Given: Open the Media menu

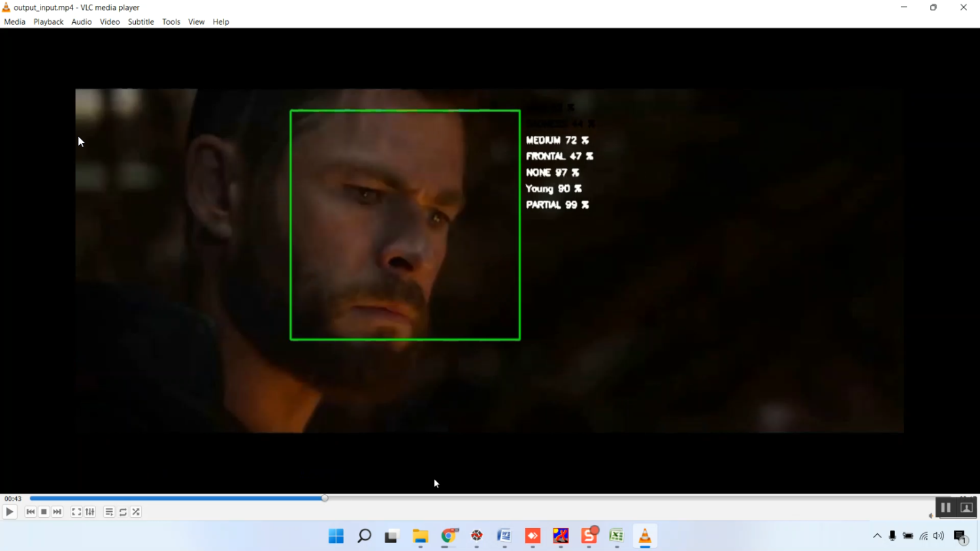Looking at the screenshot, I should pos(14,22).
